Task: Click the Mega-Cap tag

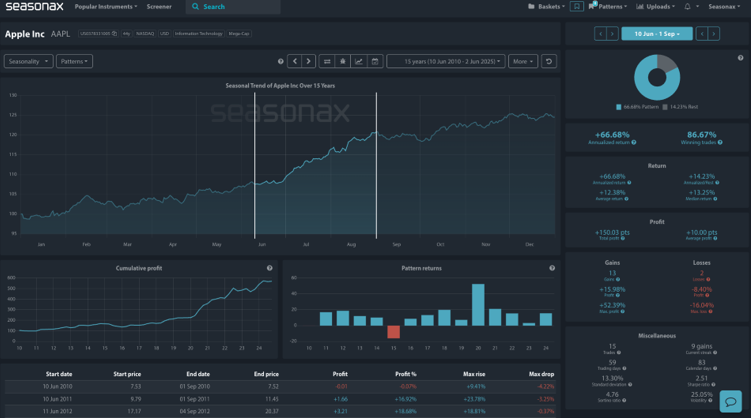Action: tap(239, 34)
